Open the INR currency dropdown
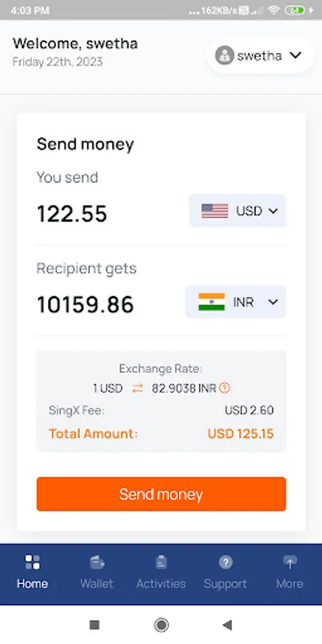322x644 pixels. [235, 302]
